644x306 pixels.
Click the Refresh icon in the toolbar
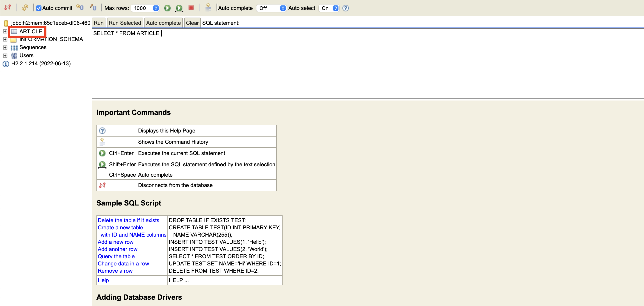click(25, 7)
